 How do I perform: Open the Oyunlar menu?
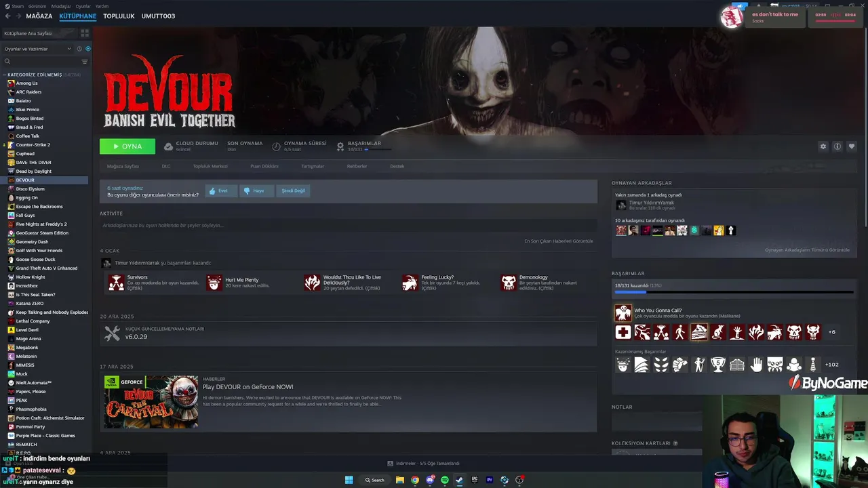[83, 6]
